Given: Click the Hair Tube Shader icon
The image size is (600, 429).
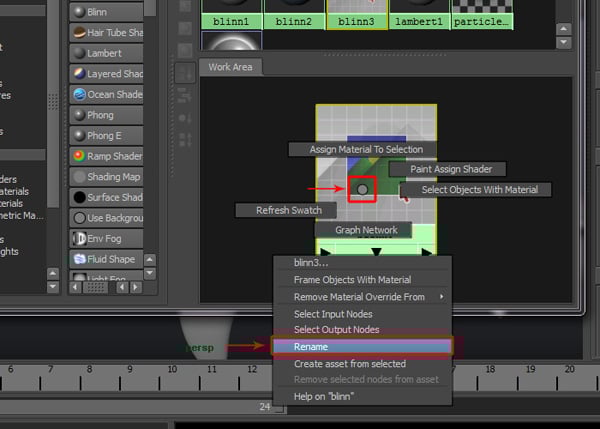Looking at the screenshot, I should click(x=80, y=33).
